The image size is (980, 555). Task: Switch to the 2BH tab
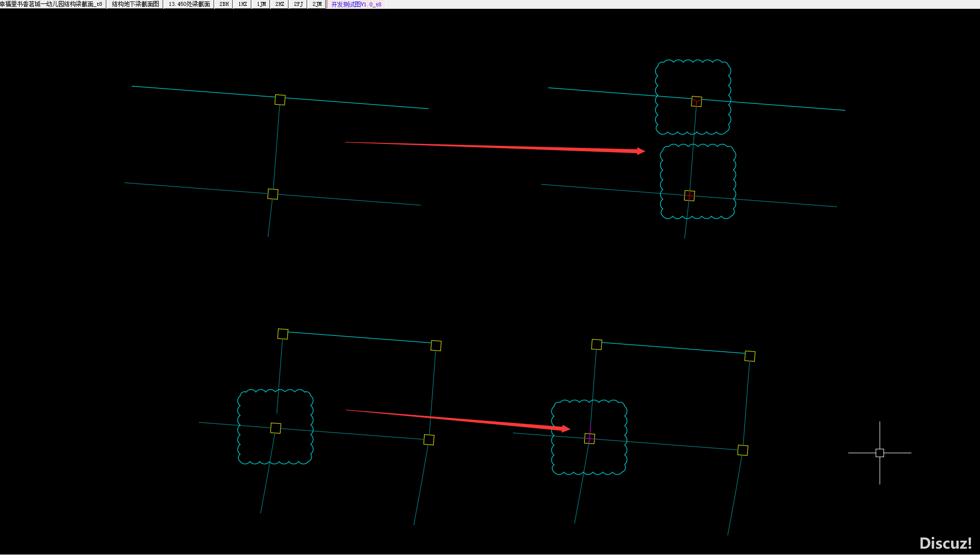224,4
